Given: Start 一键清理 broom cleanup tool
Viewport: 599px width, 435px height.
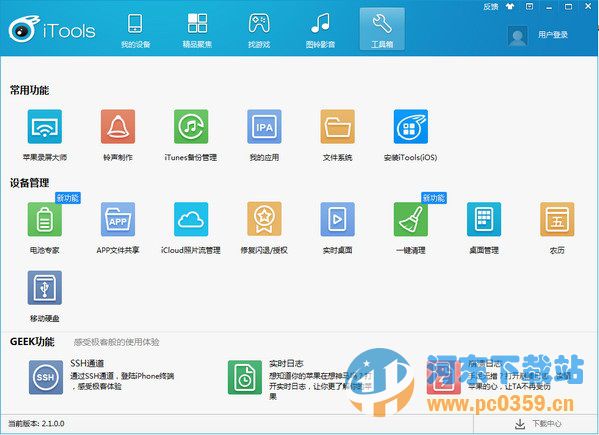Looking at the screenshot, I should point(411,219).
